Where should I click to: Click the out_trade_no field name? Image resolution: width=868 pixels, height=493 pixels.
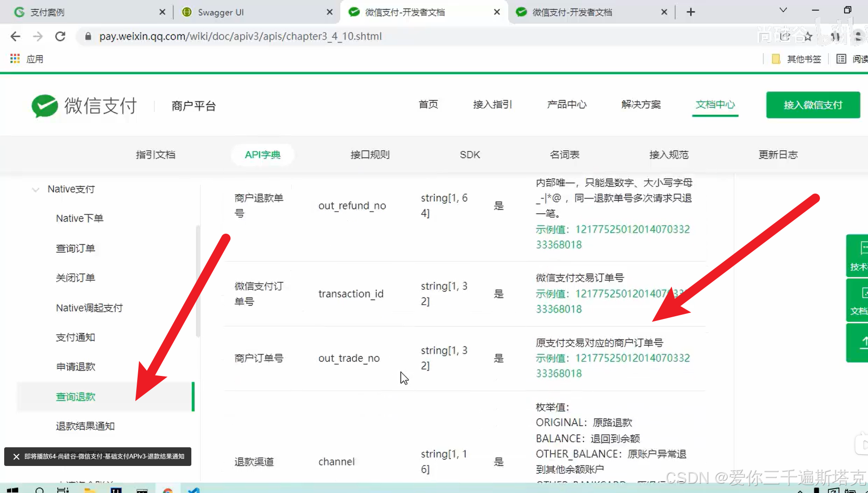(349, 358)
